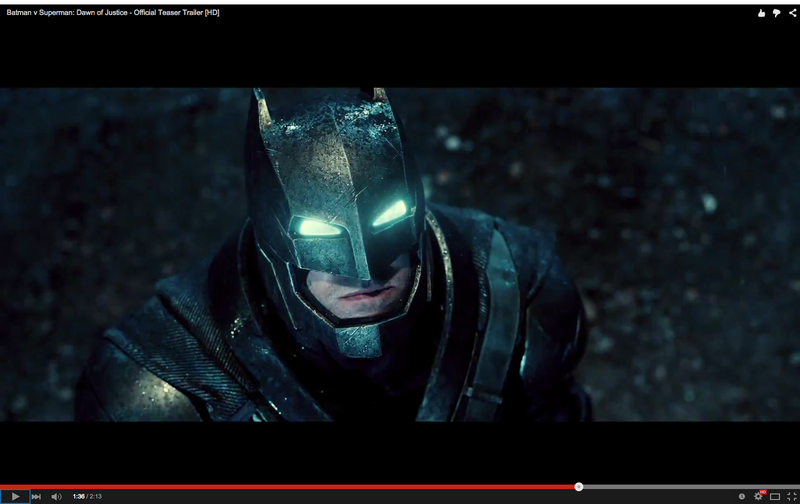This screenshot has height=504, width=800.
Task: Exit full screen mode
Action: 791,496
